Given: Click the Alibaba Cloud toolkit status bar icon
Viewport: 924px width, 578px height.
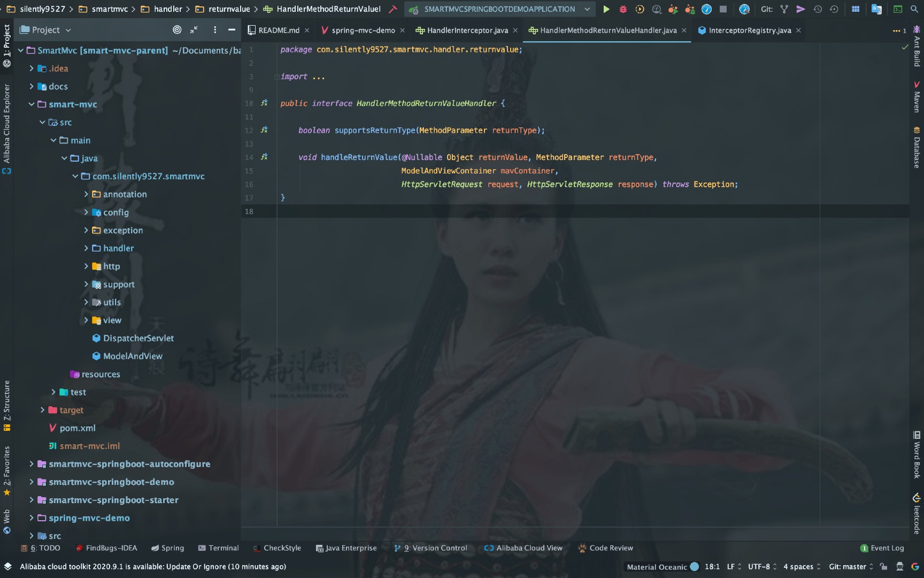Looking at the screenshot, I should tap(7, 567).
